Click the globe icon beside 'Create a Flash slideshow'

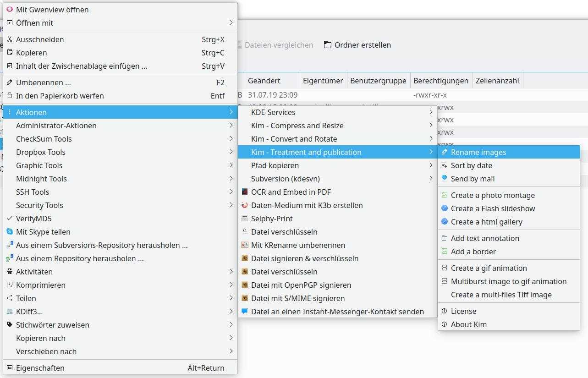444,208
